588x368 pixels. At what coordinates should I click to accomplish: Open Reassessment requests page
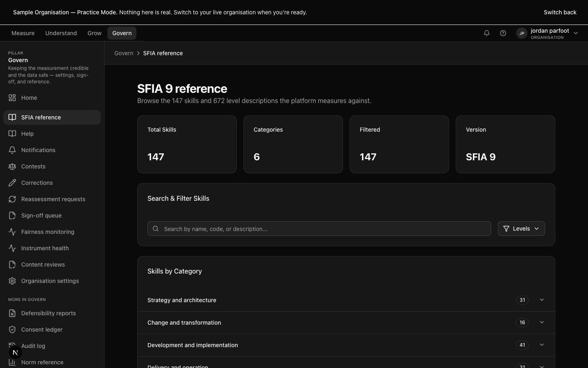[x=52, y=199]
